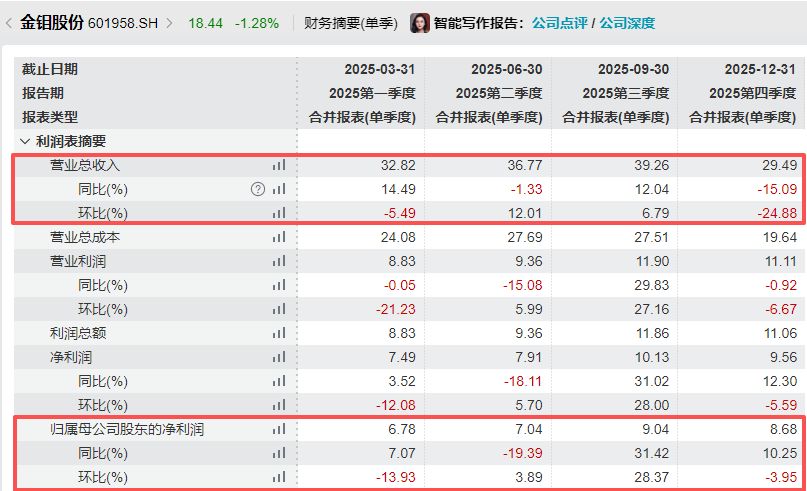
Task: Click parent net profit QoQ value -3.95
Action: click(781, 477)
